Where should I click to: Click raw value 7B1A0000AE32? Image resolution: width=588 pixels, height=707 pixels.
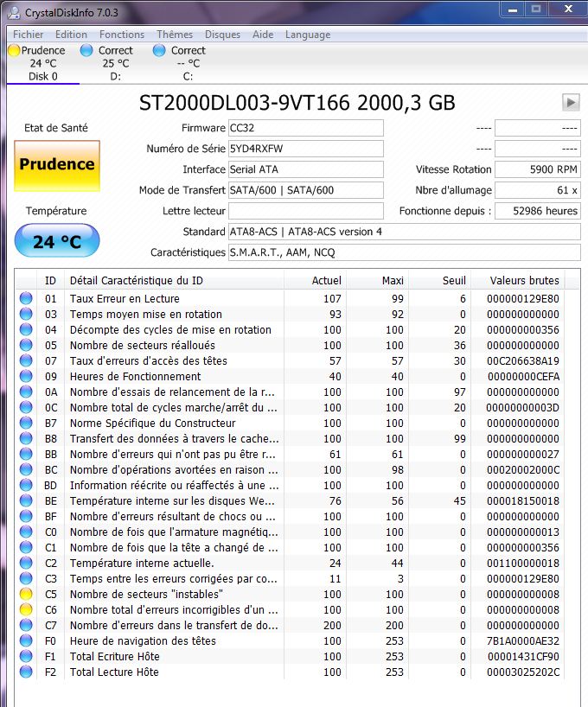click(523, 640)
